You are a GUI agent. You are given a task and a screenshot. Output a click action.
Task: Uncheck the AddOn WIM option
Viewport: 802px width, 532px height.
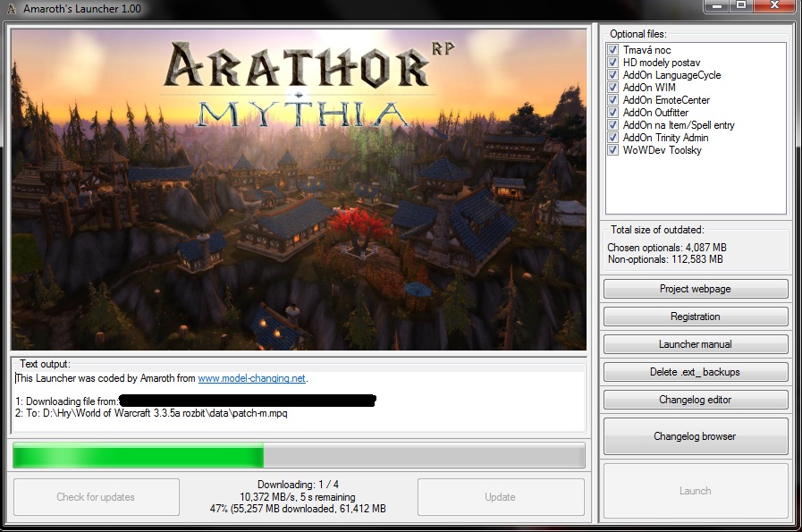point(612,88)
